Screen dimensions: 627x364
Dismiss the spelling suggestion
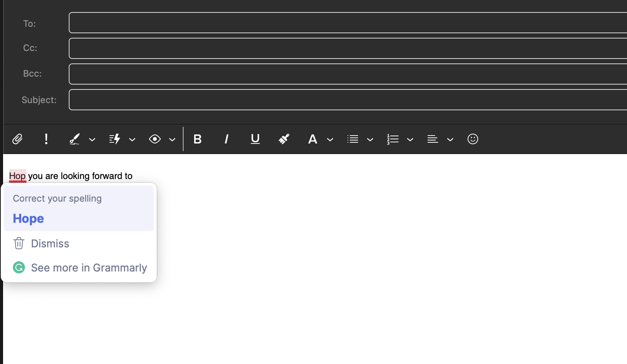pyautogui.click(x=50, y=244)
